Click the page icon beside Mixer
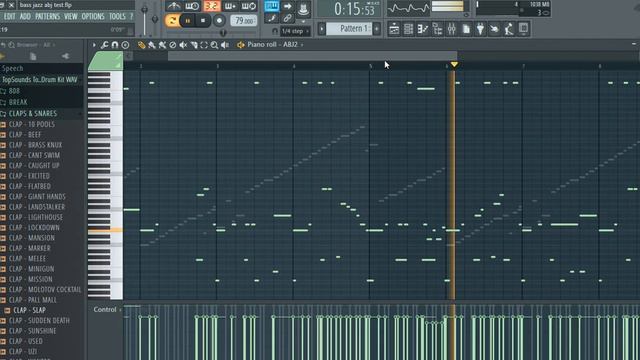The height and width of the screenshot is (360, 640). coord(466,29)
